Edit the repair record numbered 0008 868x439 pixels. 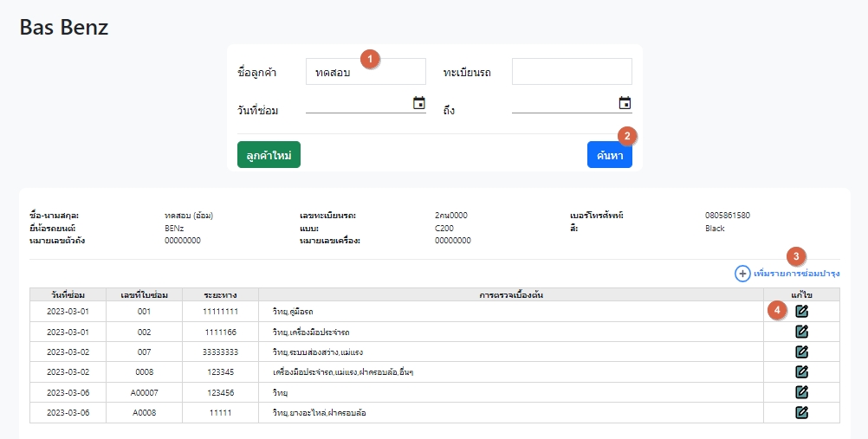801,371
